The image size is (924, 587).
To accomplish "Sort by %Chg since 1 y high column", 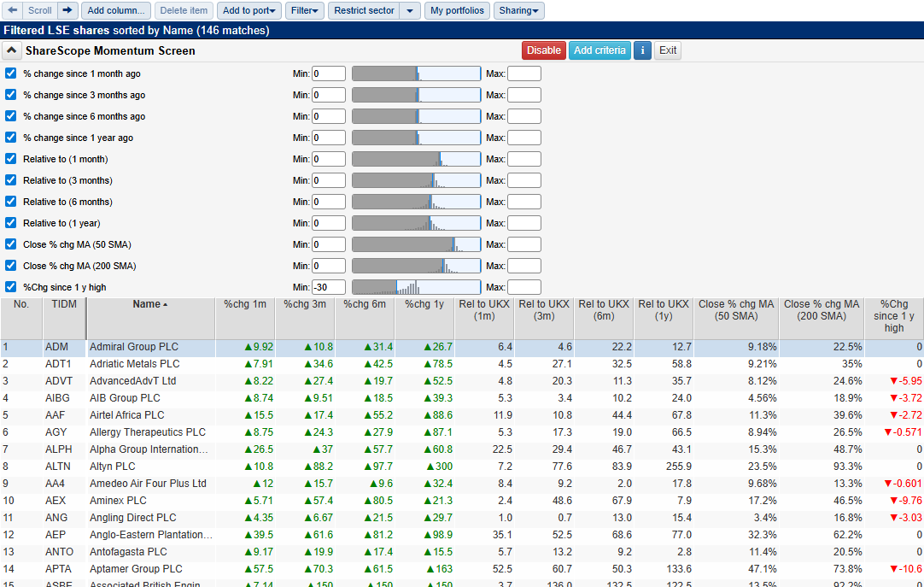I will (894, 318).
